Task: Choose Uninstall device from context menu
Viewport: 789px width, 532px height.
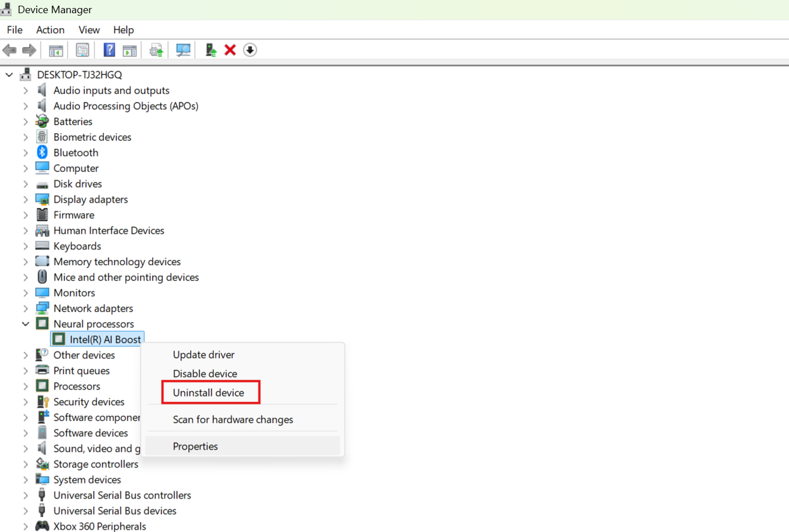Action: (x=208, y=393)
